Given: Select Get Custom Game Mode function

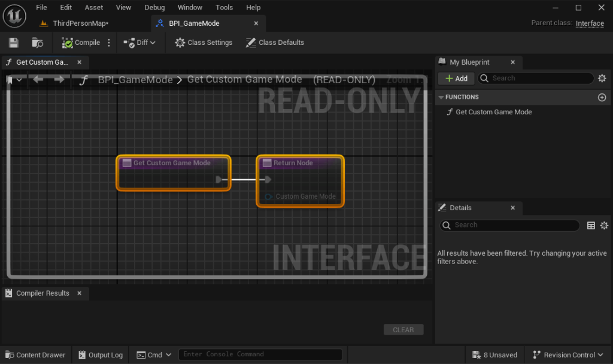Looking at the screenshot, I should 493,112.
